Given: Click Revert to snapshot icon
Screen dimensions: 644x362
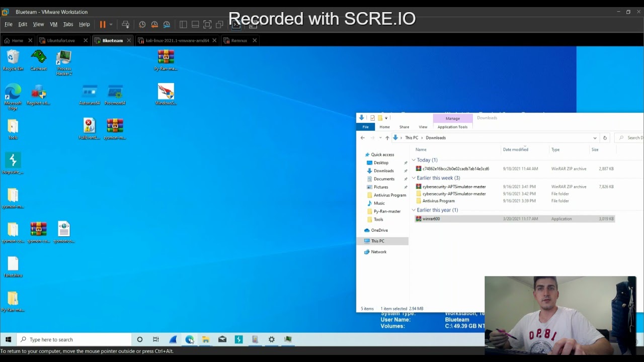Looking at the screenshot, I should click(154, 24).
